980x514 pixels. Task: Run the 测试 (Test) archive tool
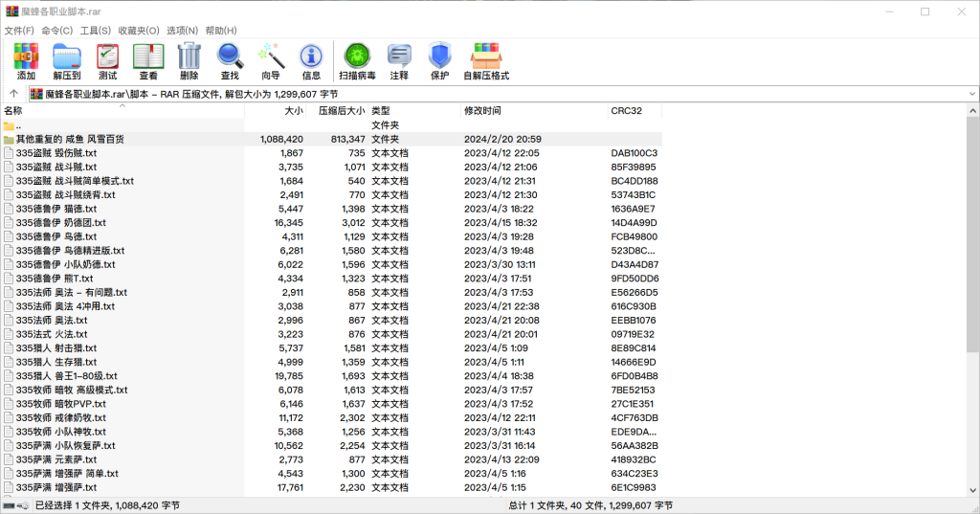point(107,61)
